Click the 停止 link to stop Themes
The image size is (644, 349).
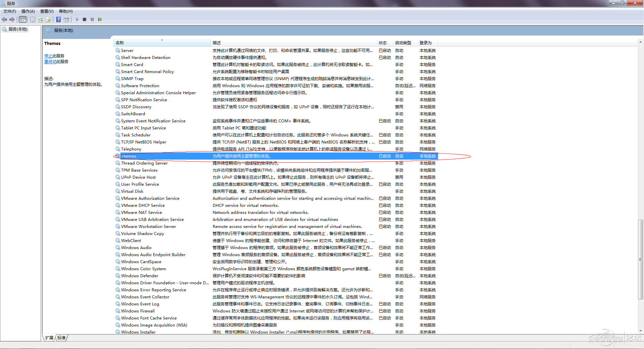[x=48, y=56]
